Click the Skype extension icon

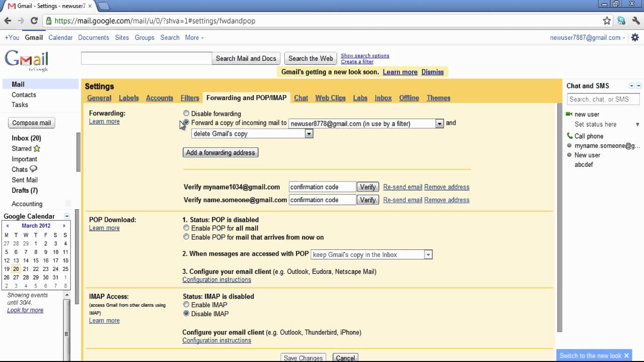point(621,21)
